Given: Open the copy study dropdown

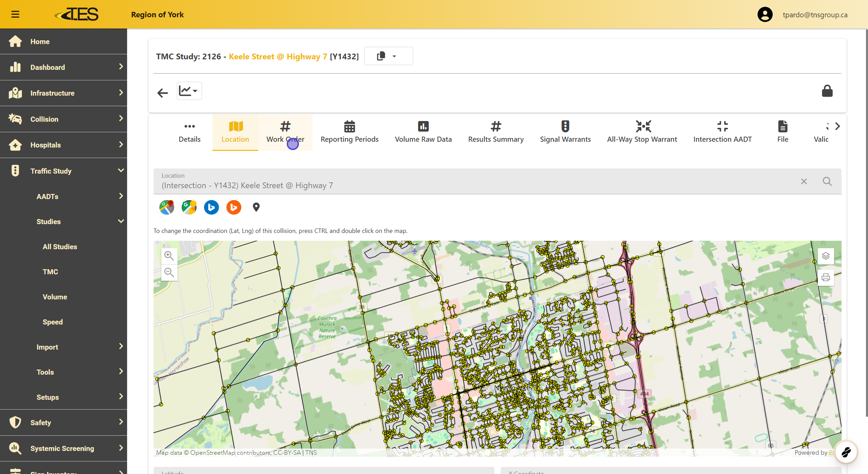Looking at the screenshot, I should pyautogui.click(x=388, y=56).
